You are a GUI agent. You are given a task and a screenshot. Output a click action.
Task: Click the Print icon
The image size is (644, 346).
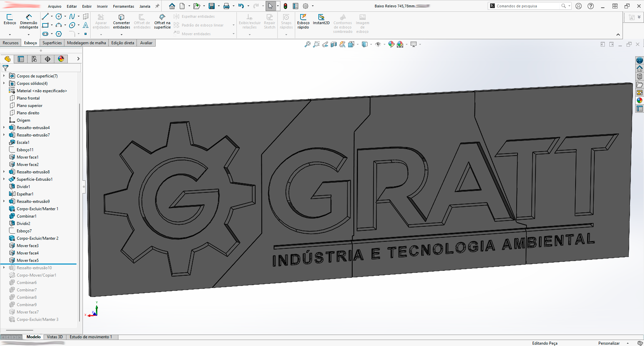(226, 6)
